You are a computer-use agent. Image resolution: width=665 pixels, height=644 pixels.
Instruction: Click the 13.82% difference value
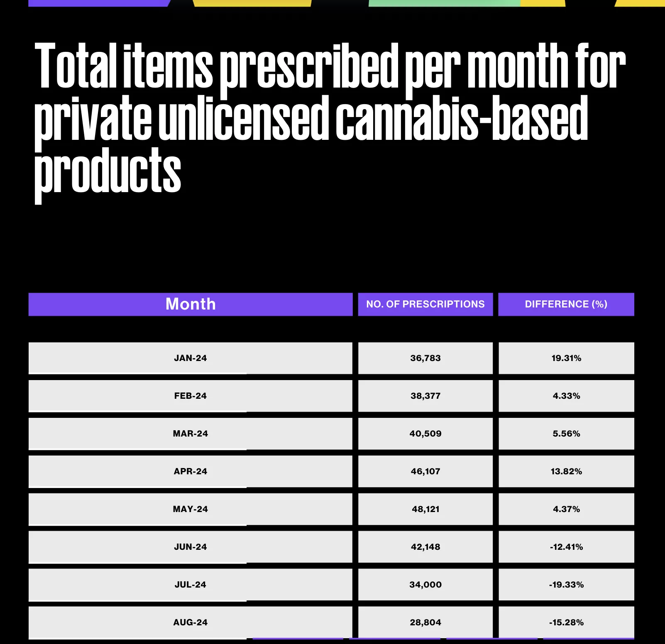pos(566,471)
